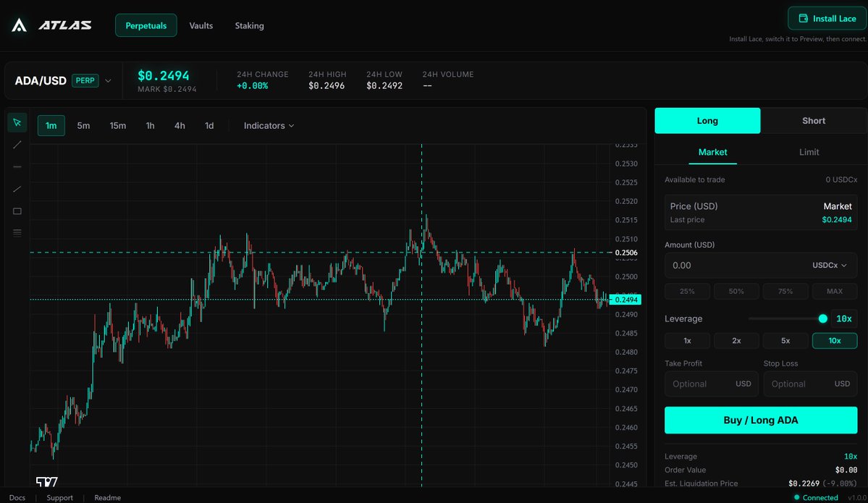The image size is (868, 503).
Task: Click the +0.00% 24H change value
Action: 253,86
